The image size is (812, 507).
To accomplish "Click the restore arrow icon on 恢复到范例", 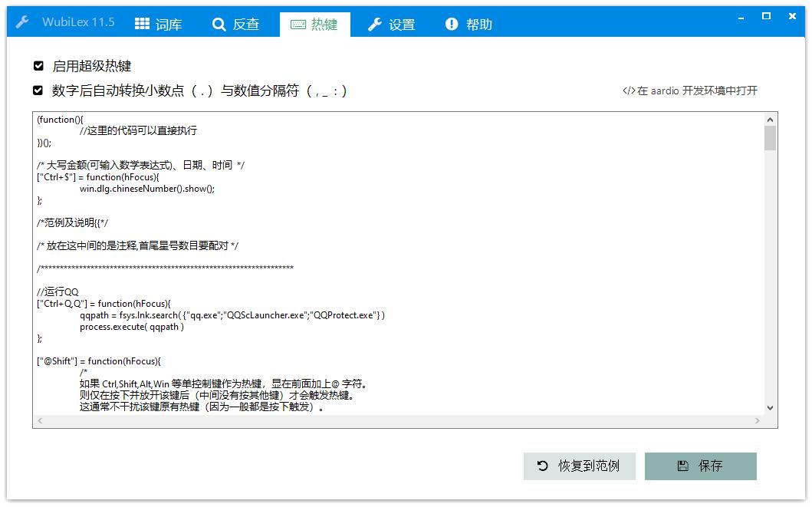I will pos(541,466).
